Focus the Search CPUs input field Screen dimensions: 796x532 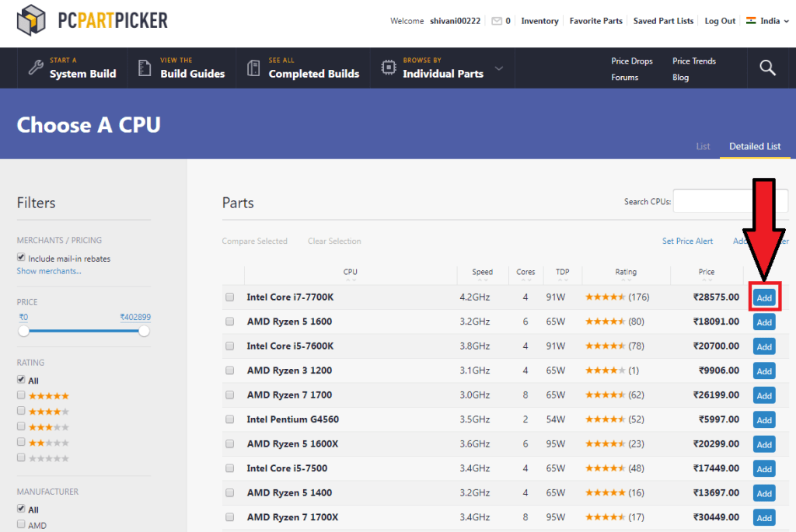click(730, 201)
